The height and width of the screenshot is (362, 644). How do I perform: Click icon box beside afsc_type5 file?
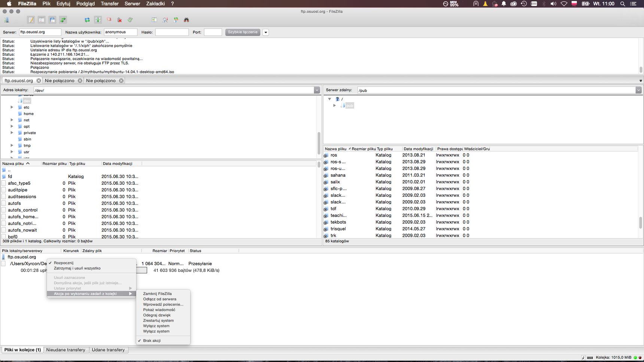[4, 183]
